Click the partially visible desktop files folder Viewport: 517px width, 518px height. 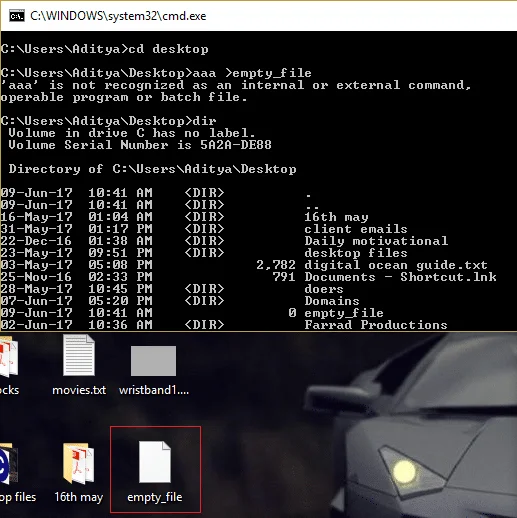click(x=13, y=472)
